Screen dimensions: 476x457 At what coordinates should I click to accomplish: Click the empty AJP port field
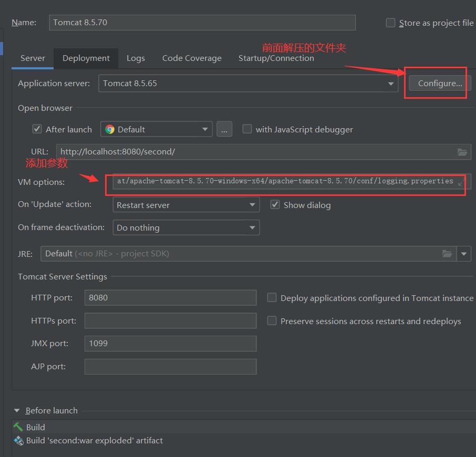pyautogui.click(x=170, y=367)
